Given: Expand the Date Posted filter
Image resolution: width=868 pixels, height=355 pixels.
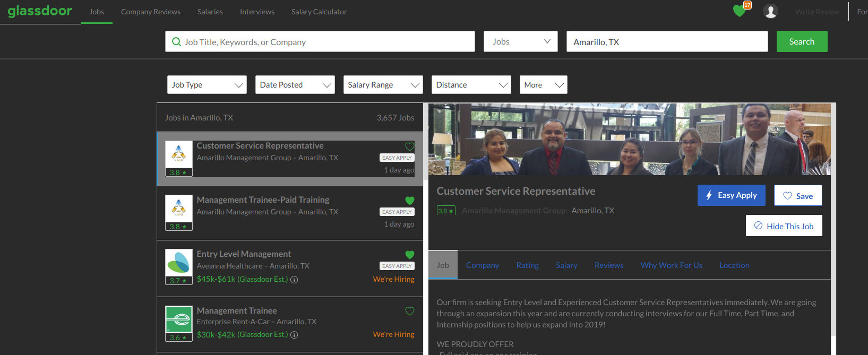Looking at the screenshot, I should tap(295, 85).
